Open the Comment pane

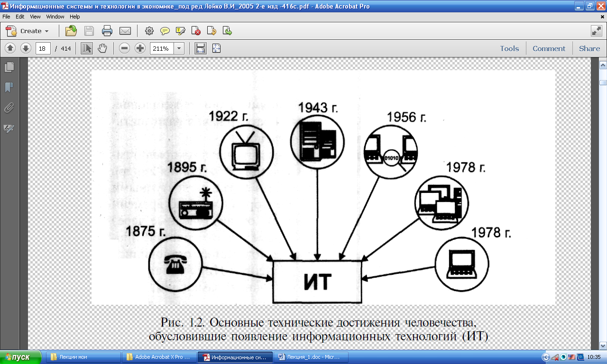click(x=549, y=48)
